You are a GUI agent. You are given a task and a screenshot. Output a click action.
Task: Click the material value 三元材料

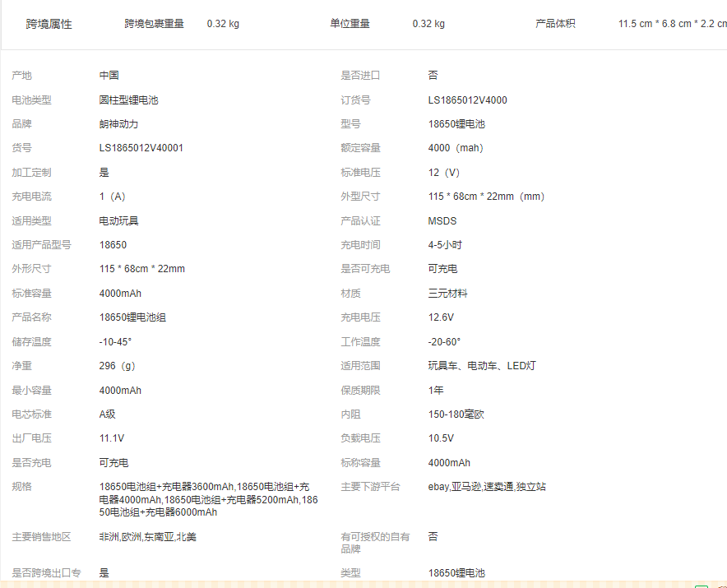pyautogui.click(x=447, y=294)
